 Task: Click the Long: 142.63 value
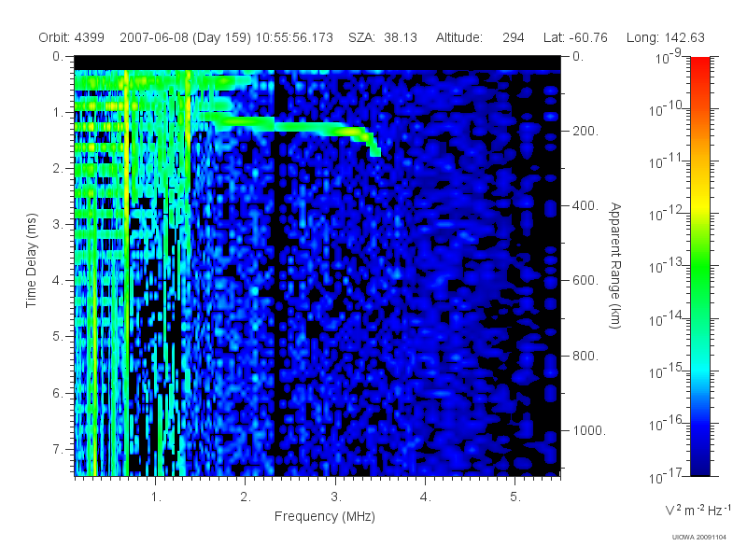[666, 37]
